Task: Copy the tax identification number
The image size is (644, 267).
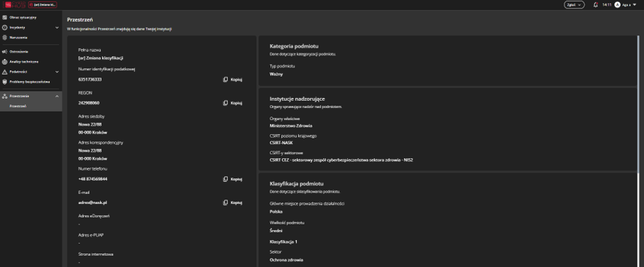Action: coord(232,80)
